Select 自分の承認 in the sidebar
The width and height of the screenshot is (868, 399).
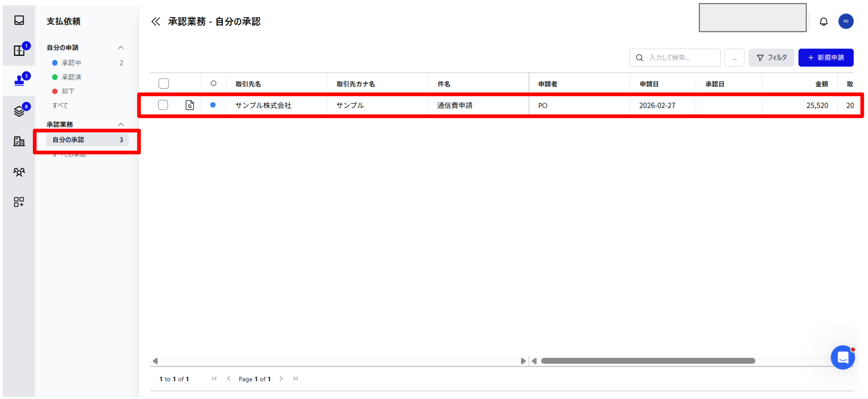tap(87, 140)
